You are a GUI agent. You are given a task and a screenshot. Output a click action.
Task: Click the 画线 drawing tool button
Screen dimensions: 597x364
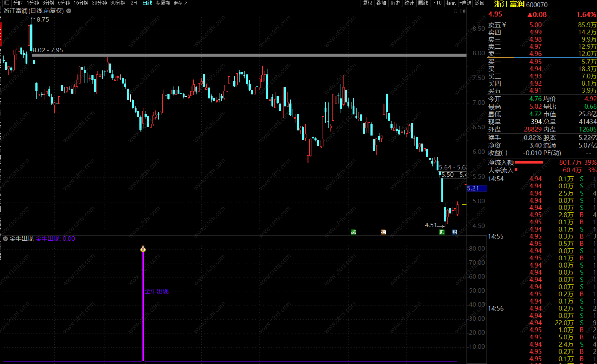tap(423, 3)
